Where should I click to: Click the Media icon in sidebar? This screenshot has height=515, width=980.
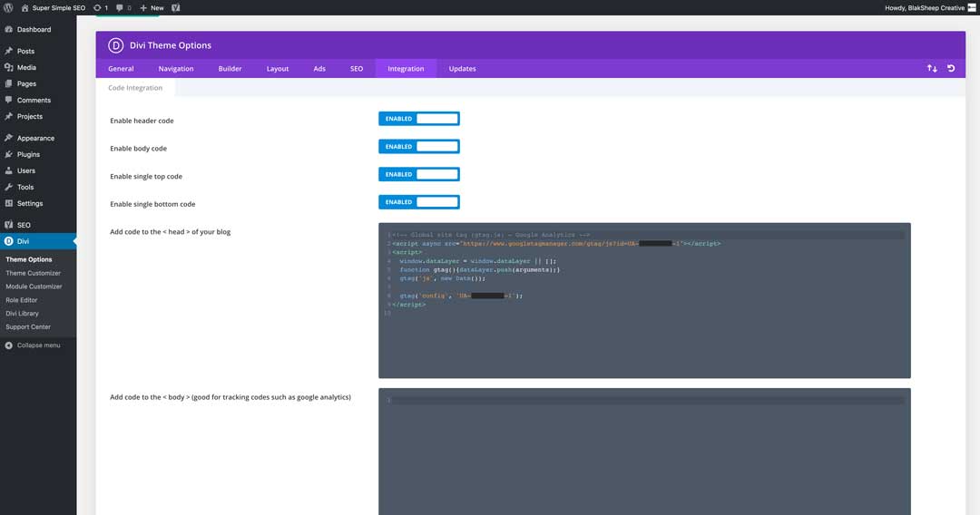click(9, 67)
